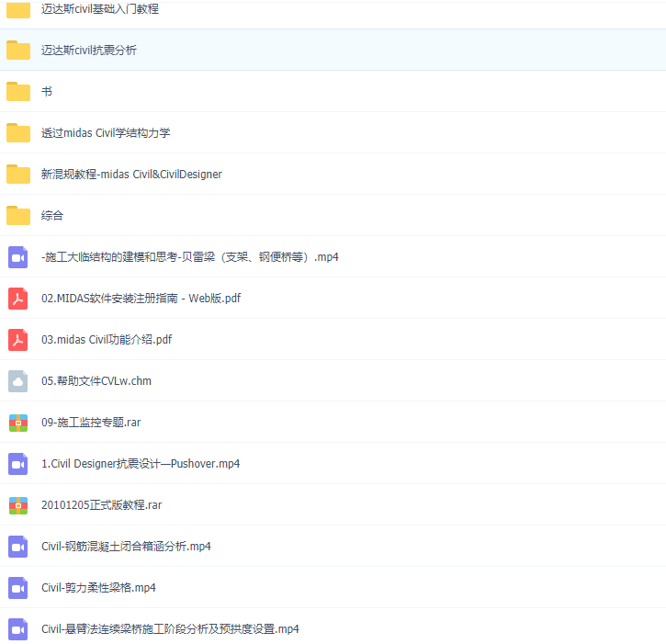
Task: Click PDF icon for 02.MIDAS软件安装注册指南
Action: [17, 299]
